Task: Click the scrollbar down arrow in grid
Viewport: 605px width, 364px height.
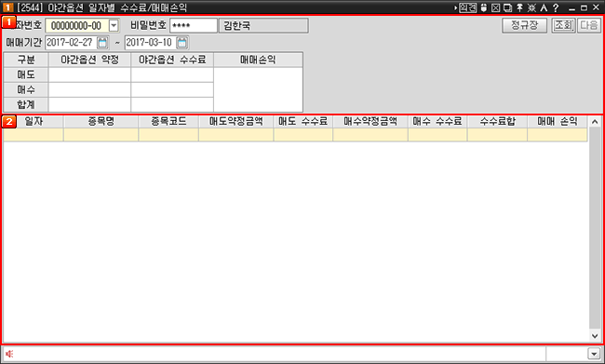Action: (x=595, y=336)
